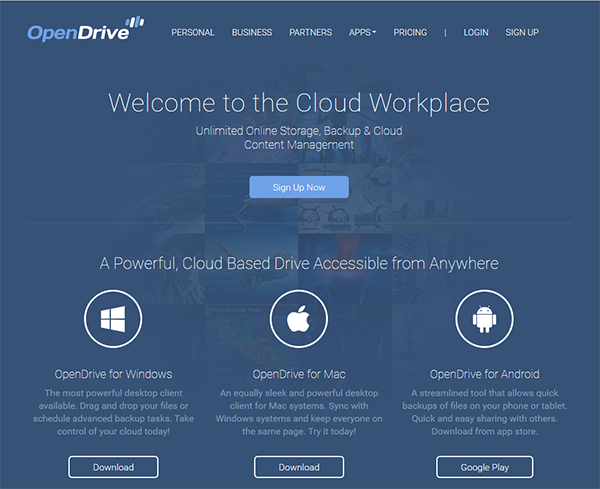Click the OpenDrive for Mac heading
The width and height of the screenshot is (600, 489).
299,374
